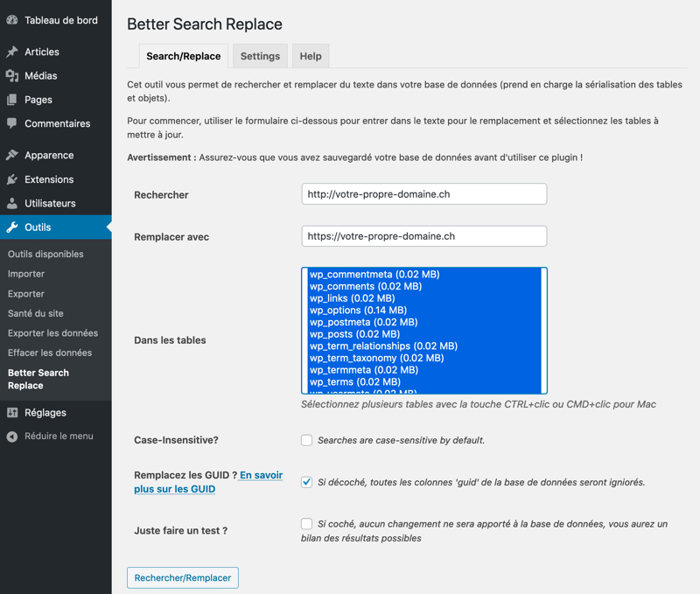Click the Médias media icon
700x594 pixels.
tap(12, 76)
